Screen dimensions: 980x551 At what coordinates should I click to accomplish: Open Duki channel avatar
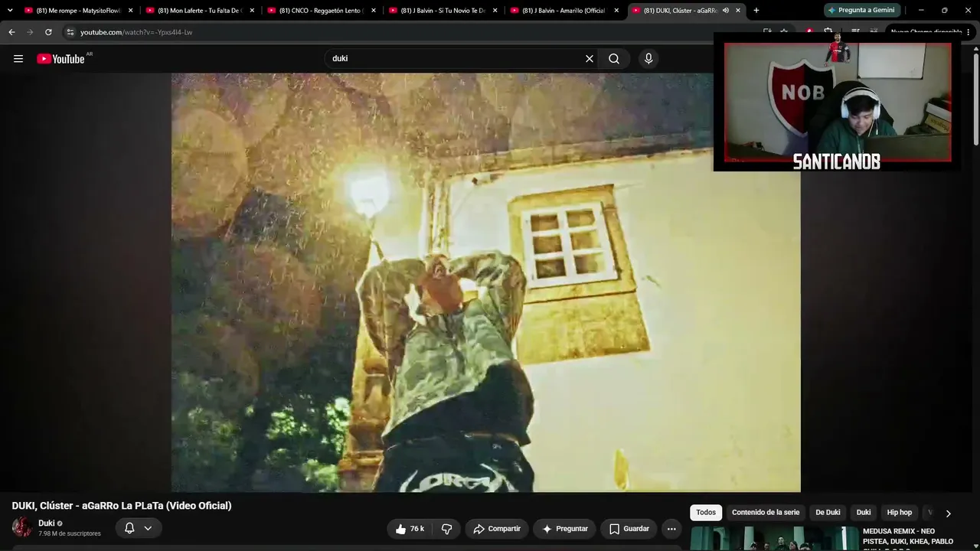click(x=22, y=527)
